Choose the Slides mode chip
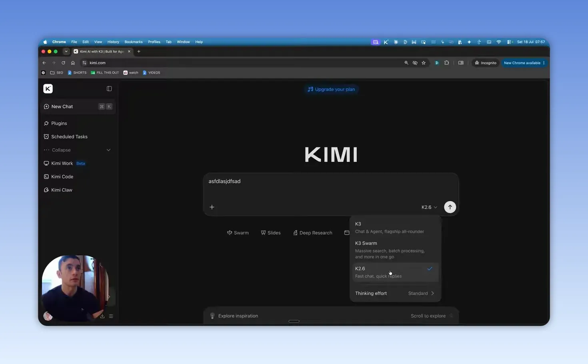 271,233
